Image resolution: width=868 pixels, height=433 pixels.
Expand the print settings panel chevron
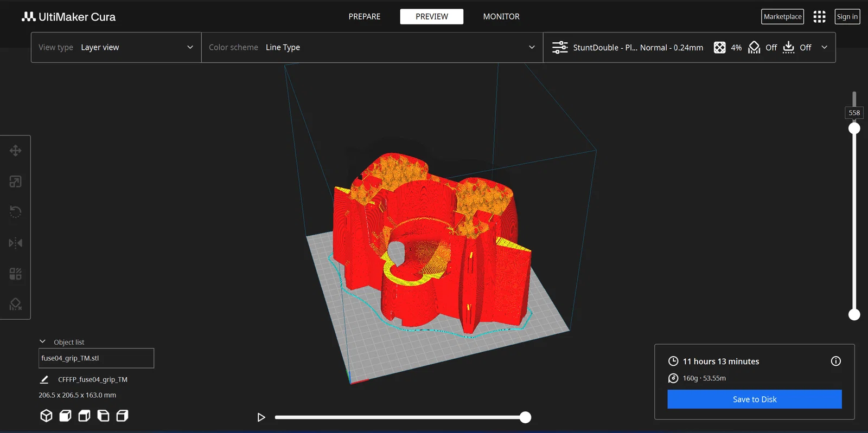point(825,47)
